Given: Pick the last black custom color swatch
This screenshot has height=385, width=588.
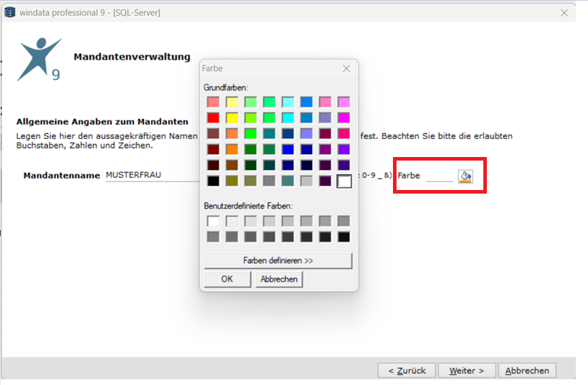Looking at the screenshot, I should [343, 237].
